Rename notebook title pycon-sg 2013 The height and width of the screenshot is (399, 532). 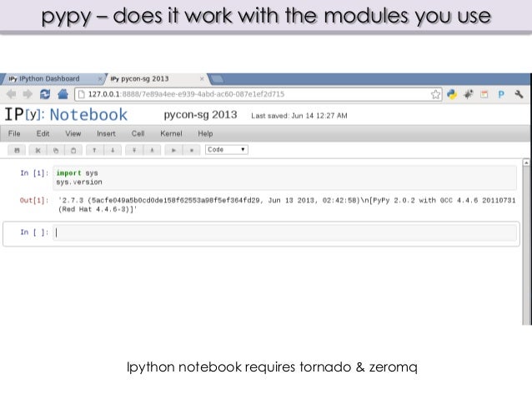[x=200, y=115]
